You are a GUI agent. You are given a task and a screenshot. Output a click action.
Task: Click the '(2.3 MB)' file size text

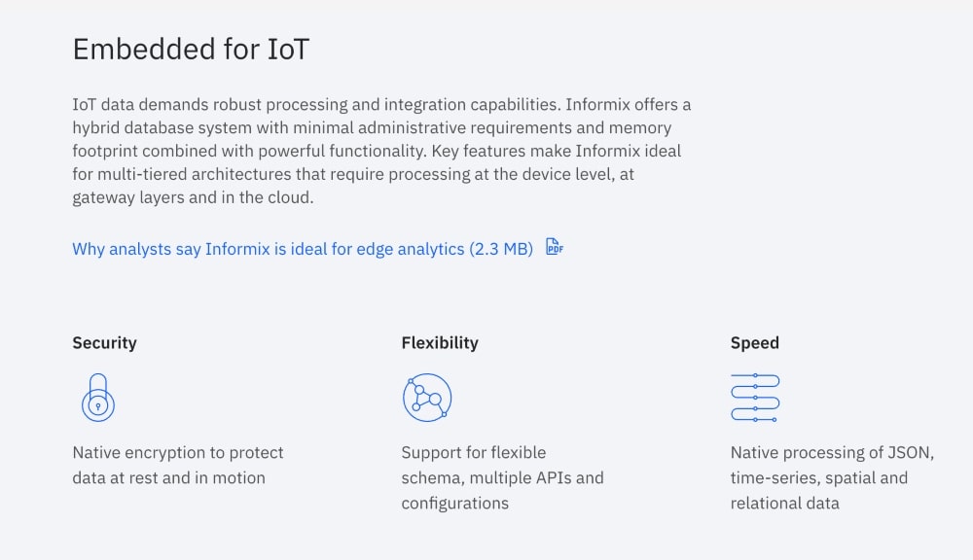click(501, 249)
